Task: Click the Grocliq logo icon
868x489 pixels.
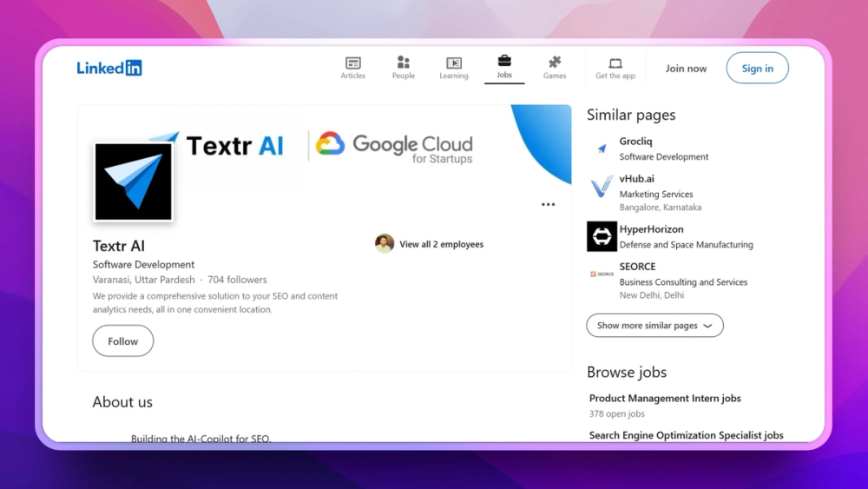Action: tap(602, 149)
